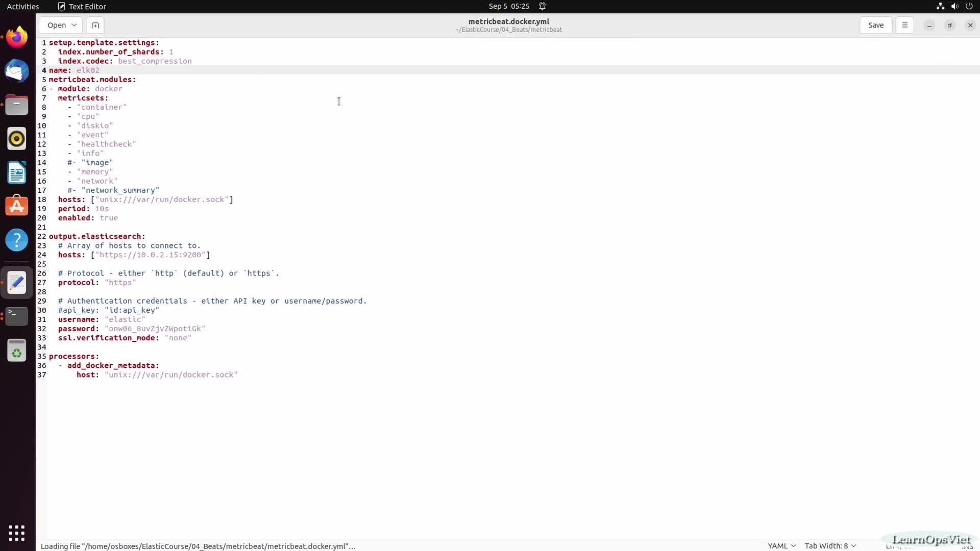Maximize the Text Editor window
This screenshot has width=980, height=551.
click(x=950, y=25)
